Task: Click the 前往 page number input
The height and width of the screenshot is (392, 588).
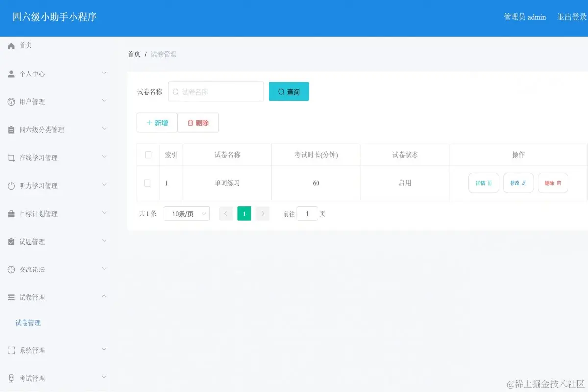Action: coord(307,214)
